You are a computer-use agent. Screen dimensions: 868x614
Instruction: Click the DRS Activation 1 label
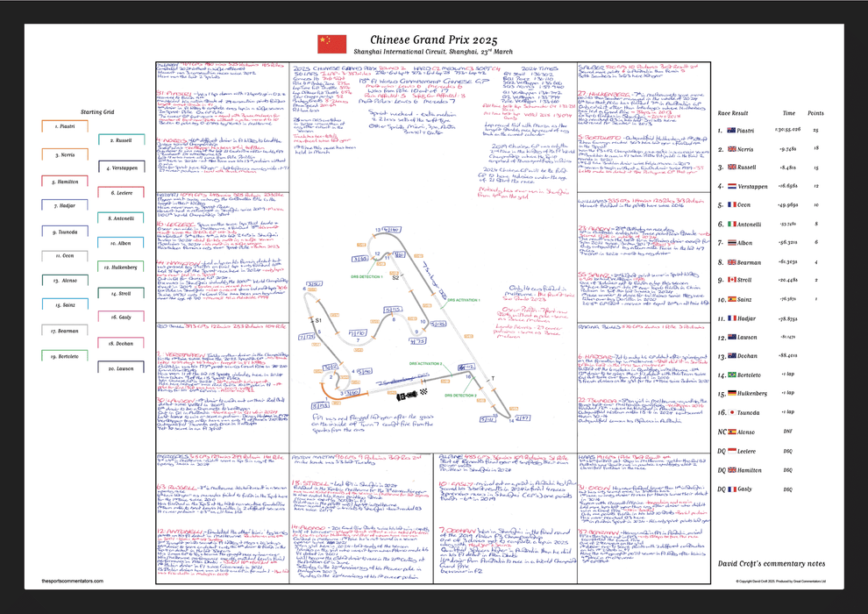(463, 300)
